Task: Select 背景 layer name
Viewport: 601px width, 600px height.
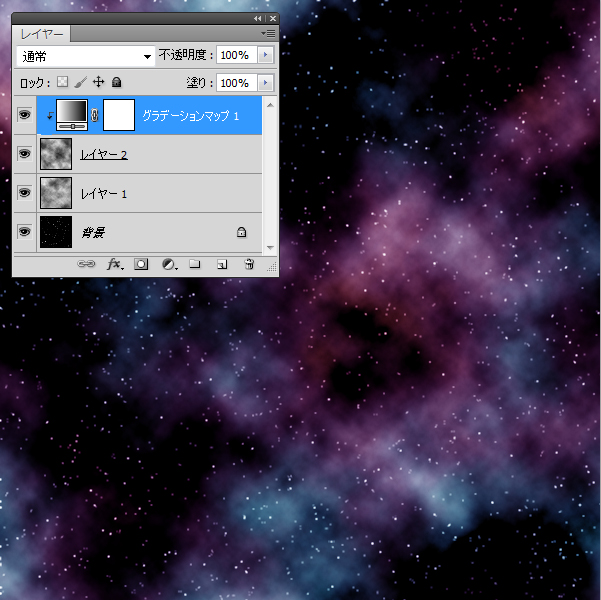Action: [93, 232]
